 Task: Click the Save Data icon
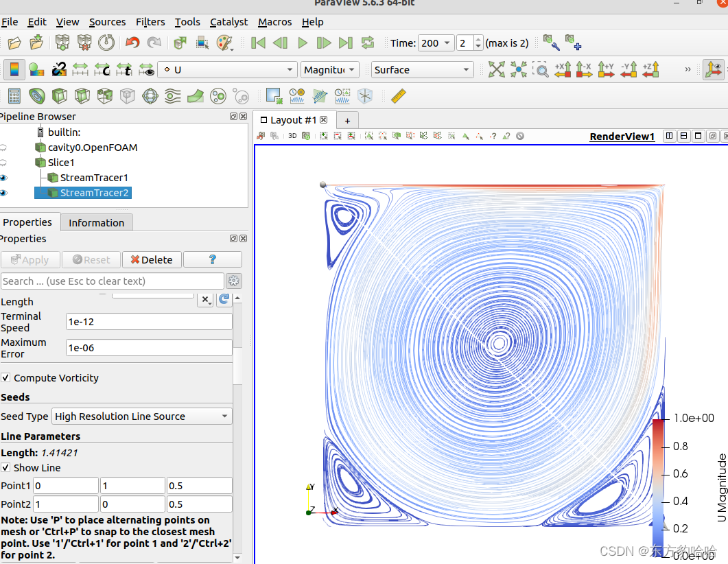coord(36,43)
